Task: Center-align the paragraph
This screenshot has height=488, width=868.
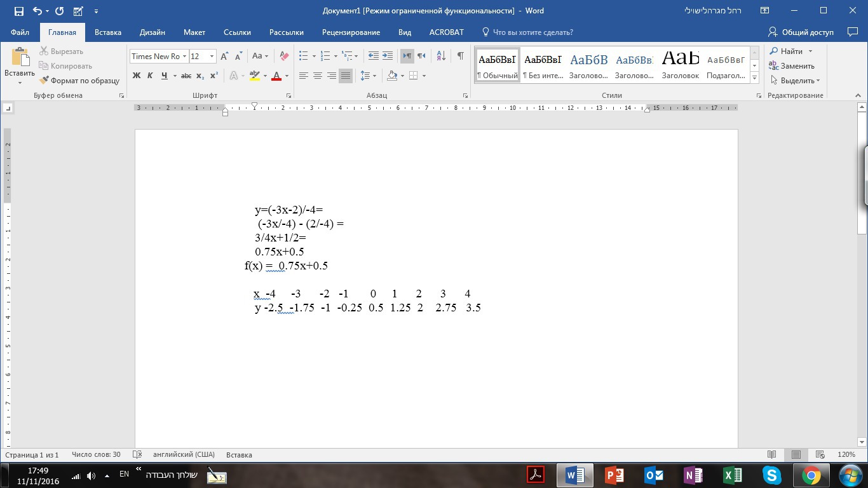Action: pyautogui.click(x=318, y=76)
